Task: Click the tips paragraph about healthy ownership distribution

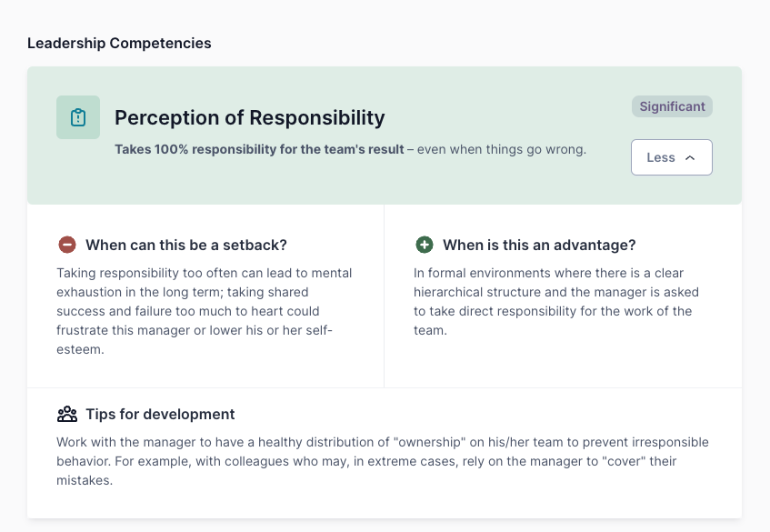Action: point(383,461)
